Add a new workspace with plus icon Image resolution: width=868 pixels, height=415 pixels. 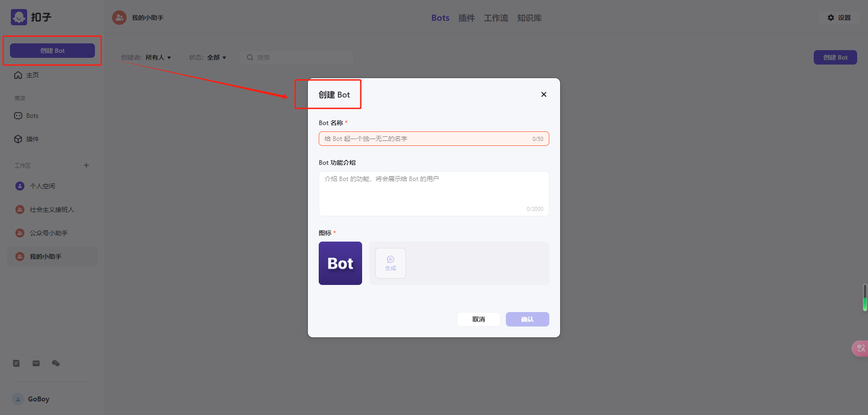click(x=86, y=165)
